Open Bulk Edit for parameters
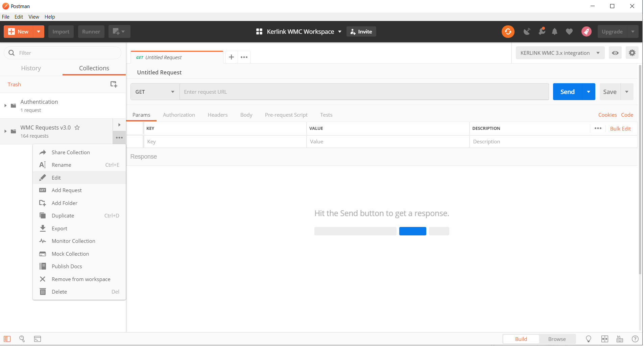This screenshot has width=644, height=346. pos(620,129)
